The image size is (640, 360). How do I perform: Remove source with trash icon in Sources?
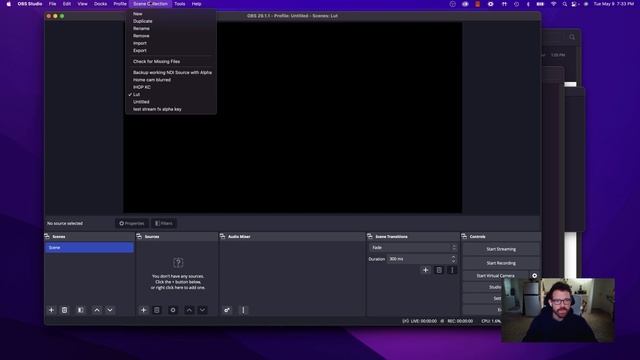click(x=157, y=310)
